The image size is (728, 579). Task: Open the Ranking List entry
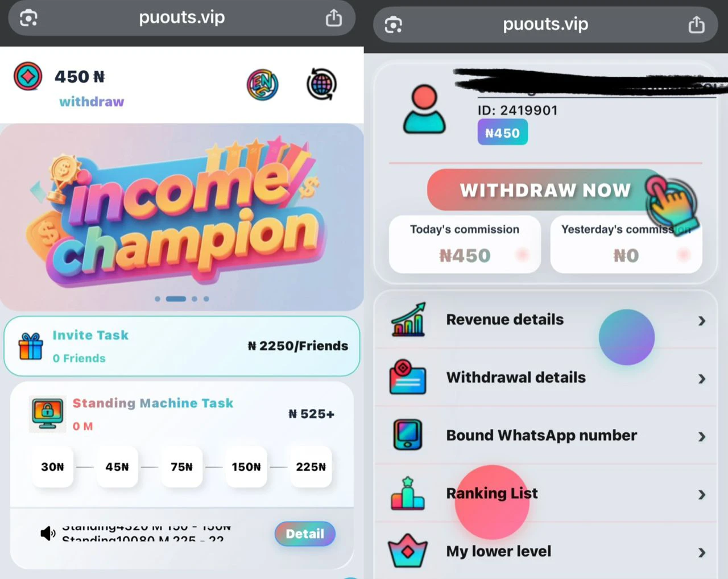[545, 494]
